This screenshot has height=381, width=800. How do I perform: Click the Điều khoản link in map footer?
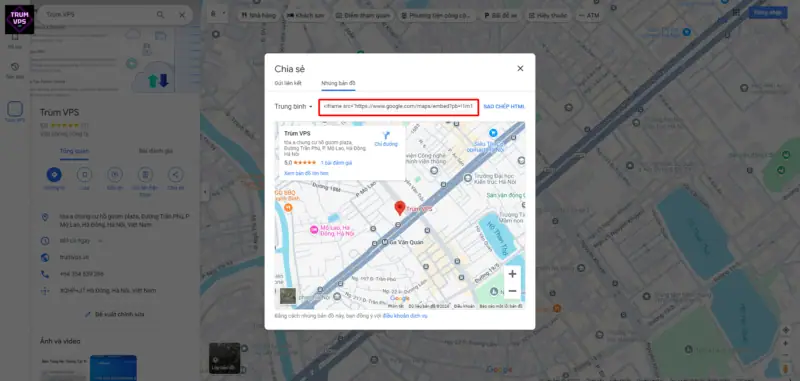point(464,306)
